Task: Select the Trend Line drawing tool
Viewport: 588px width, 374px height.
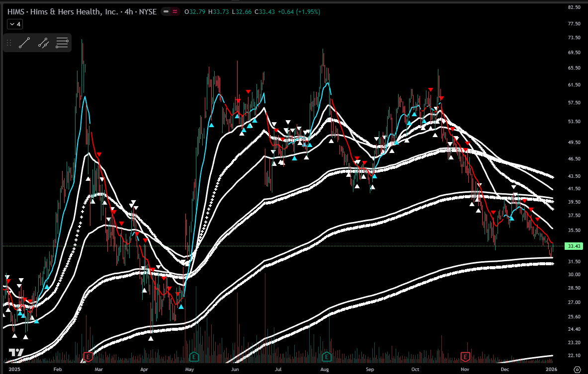Action: point(24,43)
